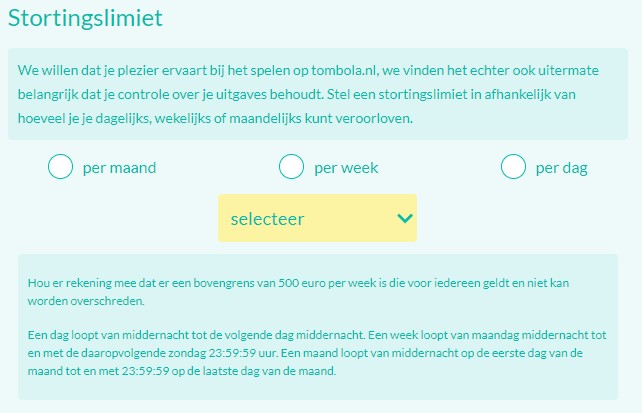The height and width of the screenshot is (413, 642).
Task: Open the yellow 'selecteer' dropdown
Action: [x=317, y=218]
